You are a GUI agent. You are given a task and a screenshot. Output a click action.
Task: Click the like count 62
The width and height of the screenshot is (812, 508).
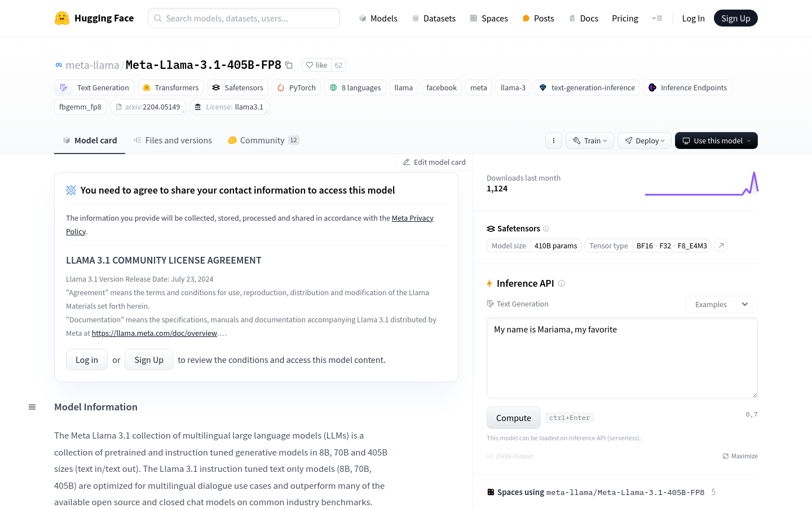(338, 65)
